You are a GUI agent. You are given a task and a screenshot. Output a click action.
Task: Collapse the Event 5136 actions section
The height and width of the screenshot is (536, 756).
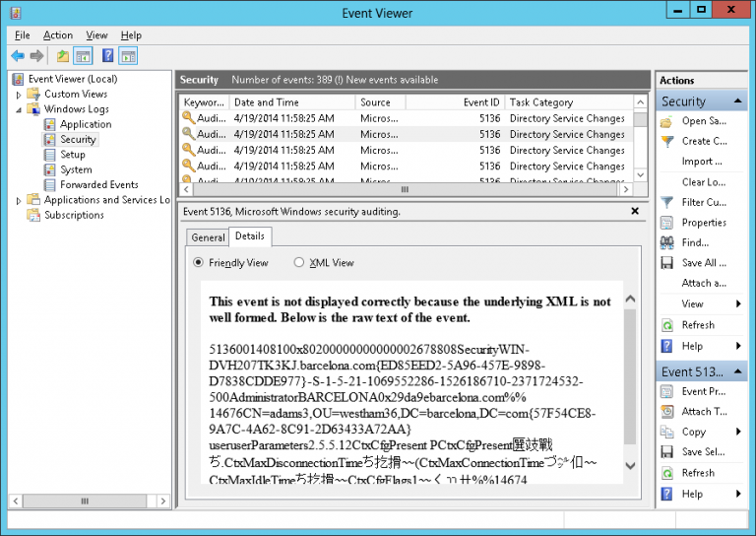737,371
